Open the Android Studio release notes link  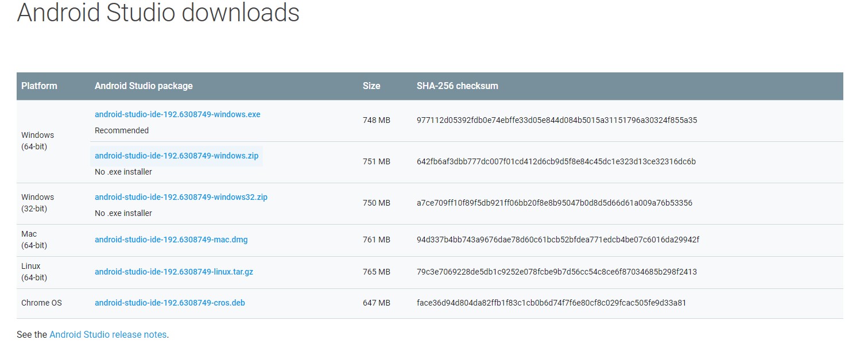108,334
